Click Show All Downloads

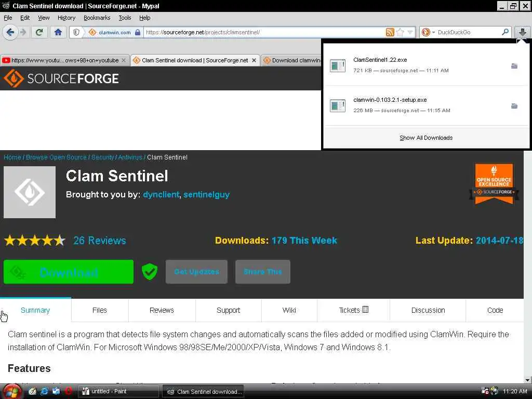(x=426, y=138)
